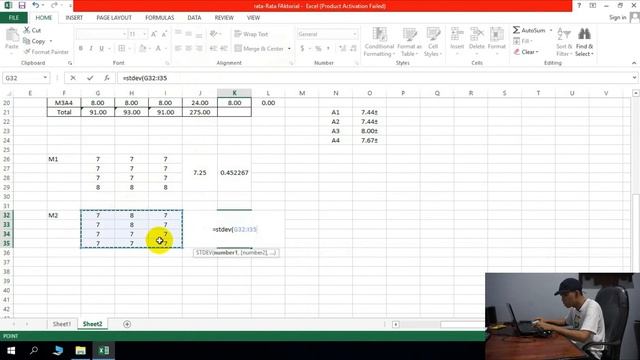Image resolution: width=640 pixels, height=360 pixels.
Task: Select the Sheet2 tab
Action: [93, 324]
